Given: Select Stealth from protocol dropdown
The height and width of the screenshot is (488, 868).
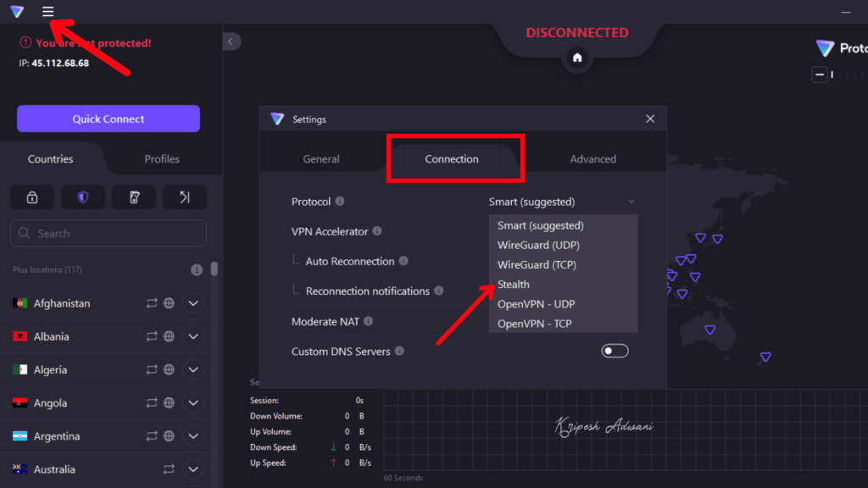Looking at the screenshot, I should 513,284.
